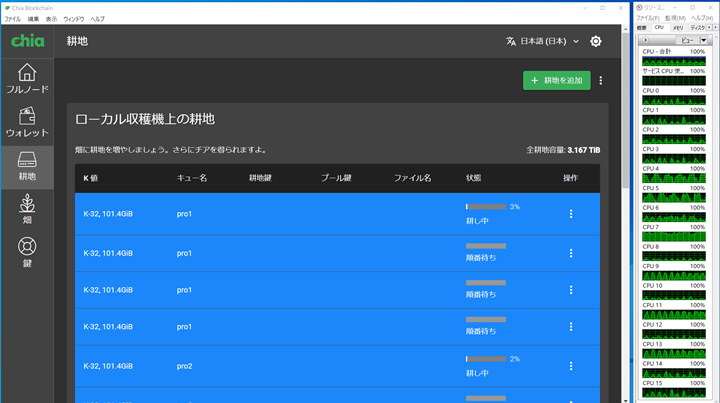Open the ウォレット (Wallet) sidebar page
720x403 pixels.
click(27, 123)
